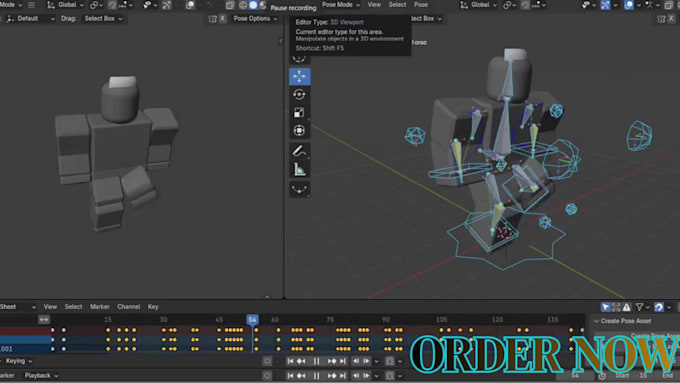Click the Start frame field showing 15
The image size is (680, 383).
point(632,376)
